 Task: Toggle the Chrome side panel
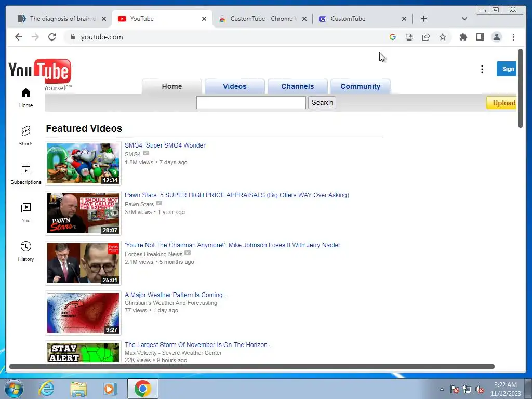click(480, 37)
